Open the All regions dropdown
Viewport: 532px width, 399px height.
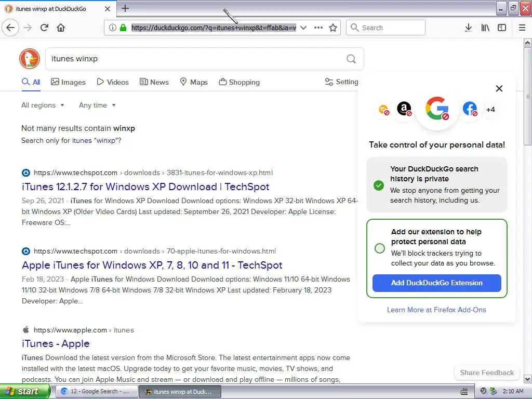(43, 105)
